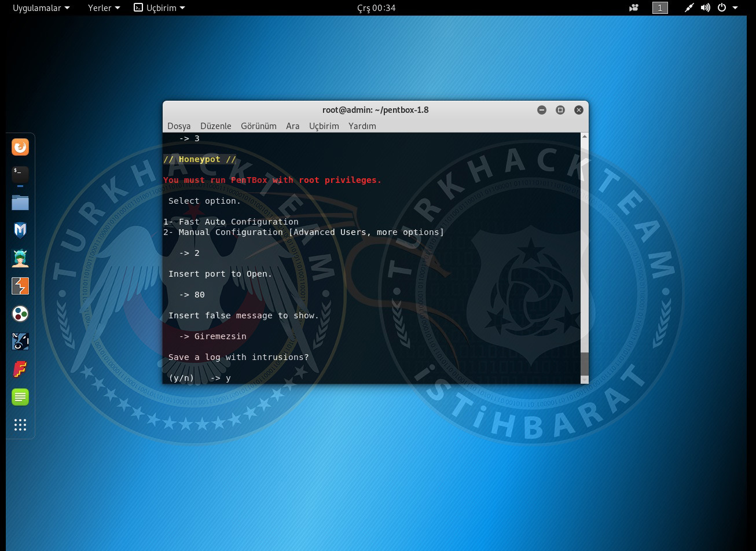Screen dimensions: 756x551
Task: Click the '// Honeypot //' heading text
Action: [x=200, y=159]
